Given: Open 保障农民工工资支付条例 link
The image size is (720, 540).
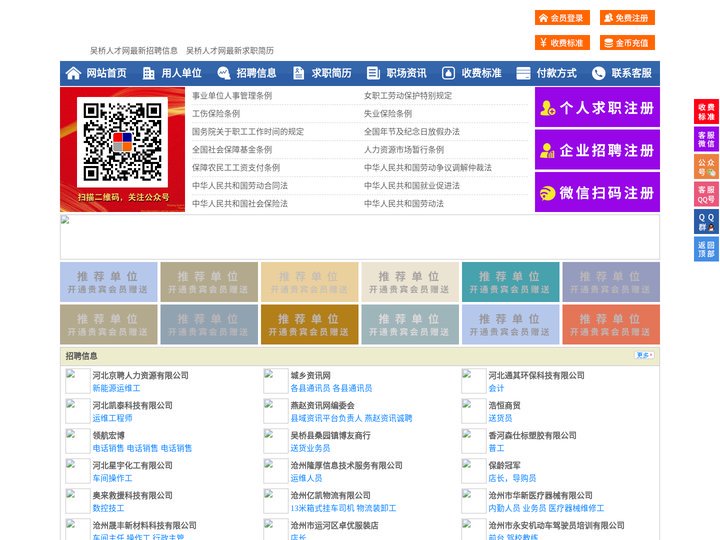Looking at the screenshot, I should [x=236, y=167].
